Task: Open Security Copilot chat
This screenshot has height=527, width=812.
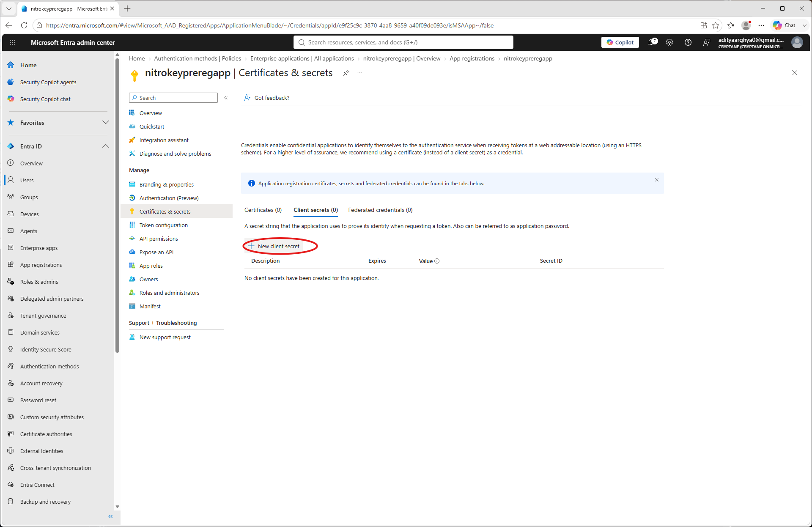Action: click(x=45, y=99)
